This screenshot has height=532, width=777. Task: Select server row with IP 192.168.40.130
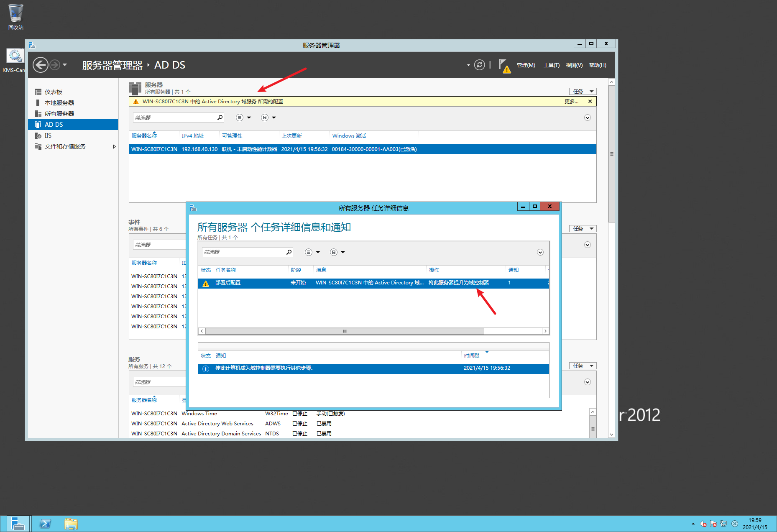pyautogui.click(x=363, y=149)
